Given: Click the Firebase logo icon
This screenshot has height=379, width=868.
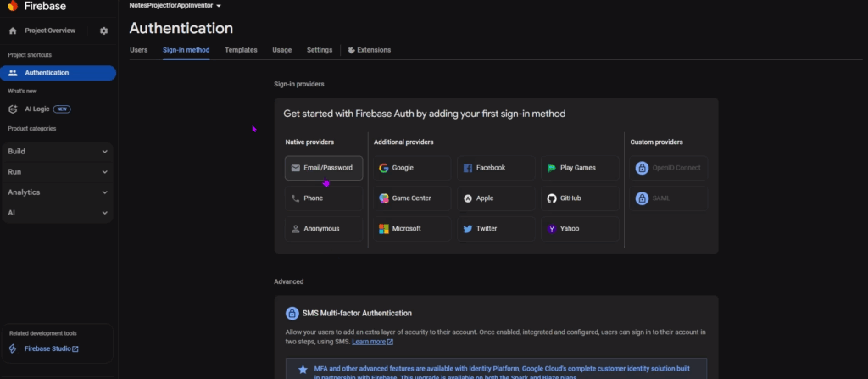Looking at the screenshot, I should click(x=12, y=6).
